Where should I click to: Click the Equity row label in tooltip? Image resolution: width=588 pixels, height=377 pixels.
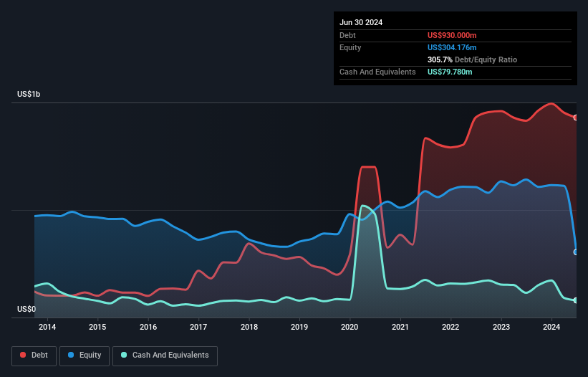click(350, 47)
